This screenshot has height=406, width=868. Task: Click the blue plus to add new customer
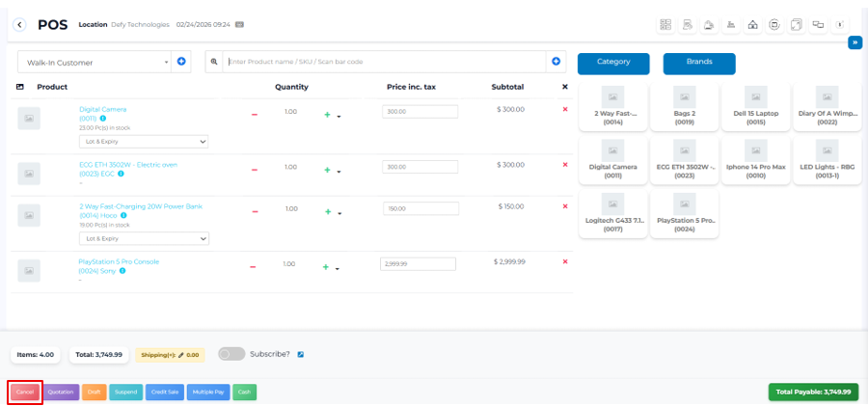tap(180, 62)
